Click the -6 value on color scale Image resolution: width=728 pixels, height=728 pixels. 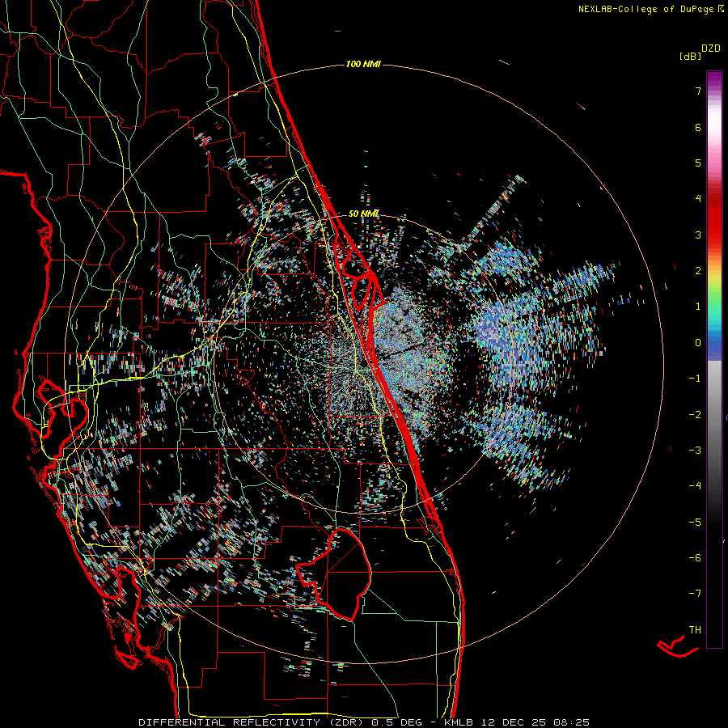[695, 557]
